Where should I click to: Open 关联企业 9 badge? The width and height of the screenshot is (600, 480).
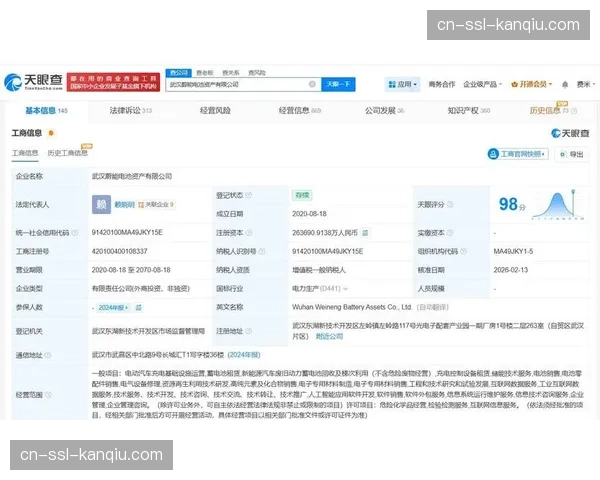pos(156,205)
